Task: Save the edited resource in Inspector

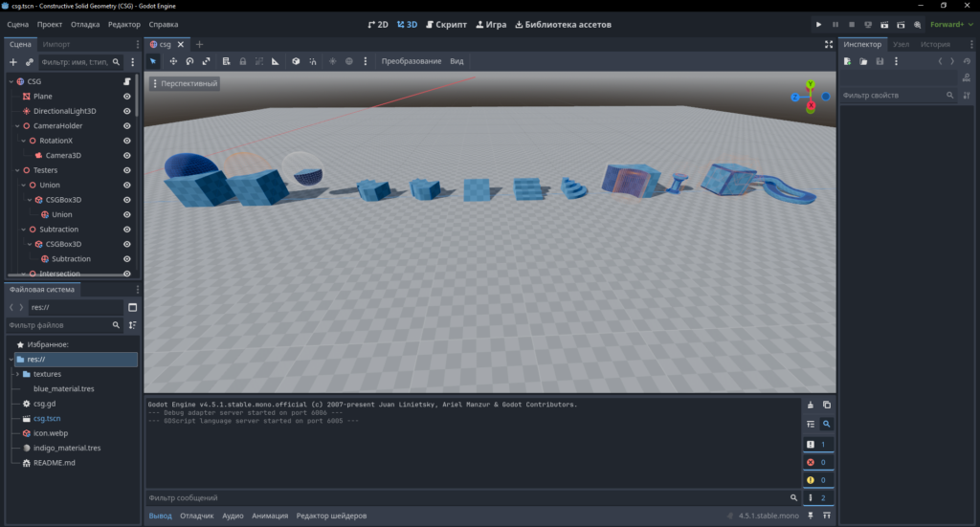Action: pyautogui.click(x=880, y=61)
